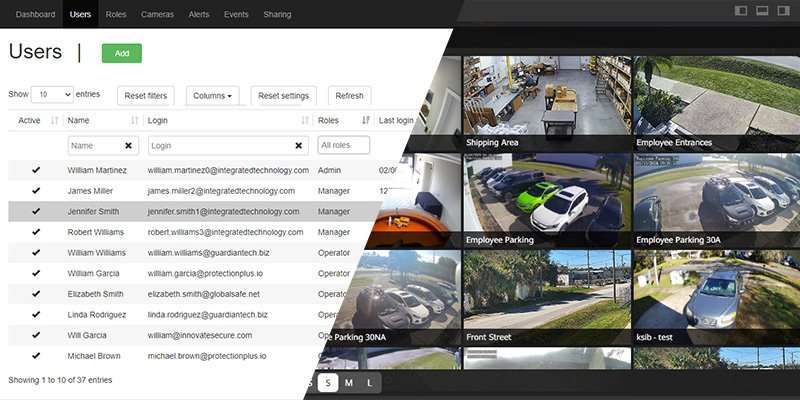Toggle active checkmark for James Miller
The width and height of the screenshot is (800, 400).
[36, 190]
